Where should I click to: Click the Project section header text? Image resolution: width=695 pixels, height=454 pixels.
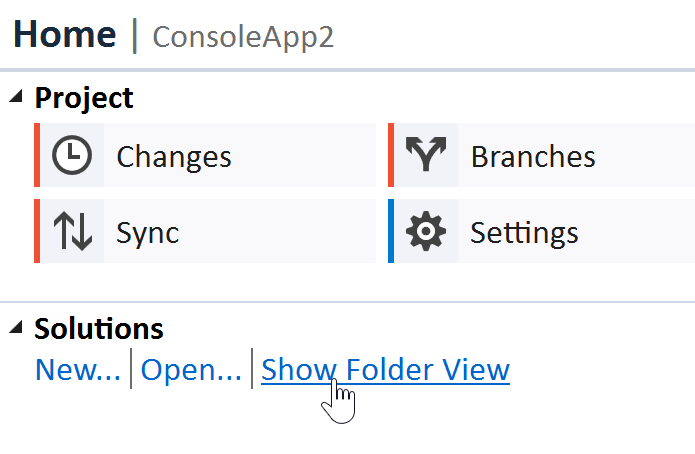click(84, 98)
